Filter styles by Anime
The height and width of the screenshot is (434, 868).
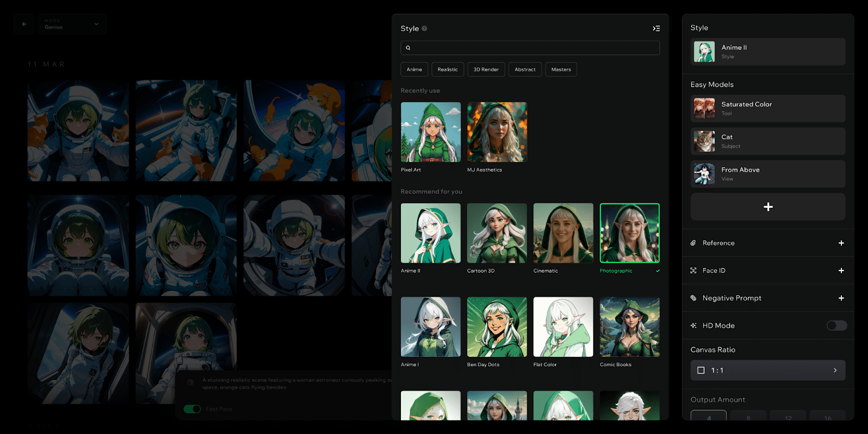click(414, 69)
